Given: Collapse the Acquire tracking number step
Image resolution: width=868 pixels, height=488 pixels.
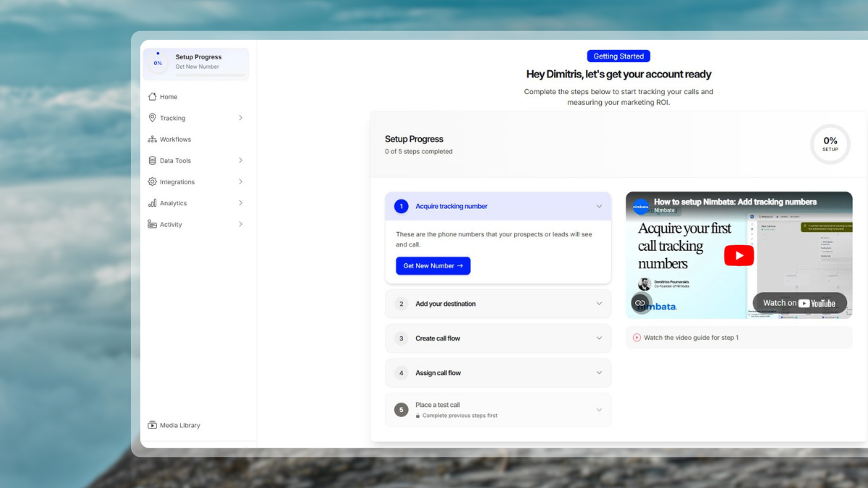Looking at the screenshot, I should click(x=599, y=206).
